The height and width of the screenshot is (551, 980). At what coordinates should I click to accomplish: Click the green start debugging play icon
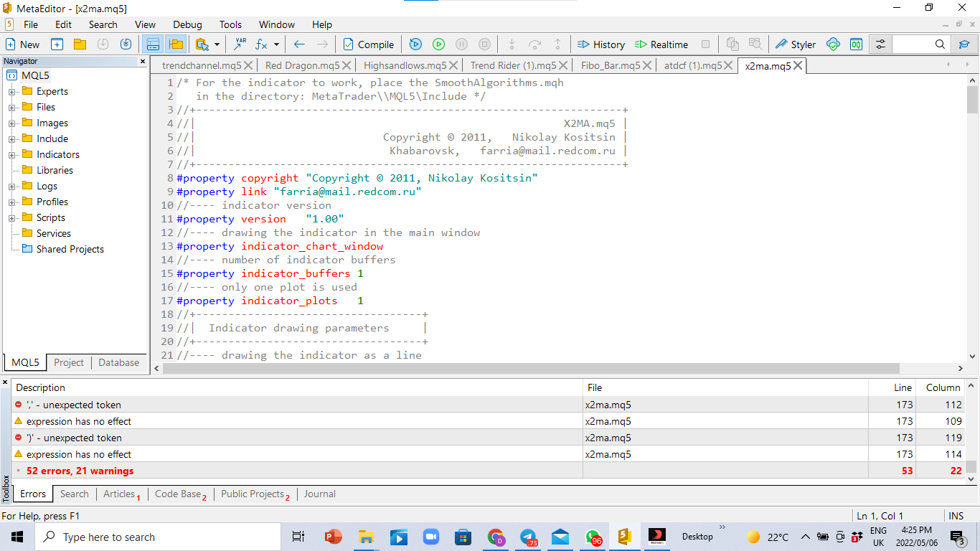tap(438, 44)
